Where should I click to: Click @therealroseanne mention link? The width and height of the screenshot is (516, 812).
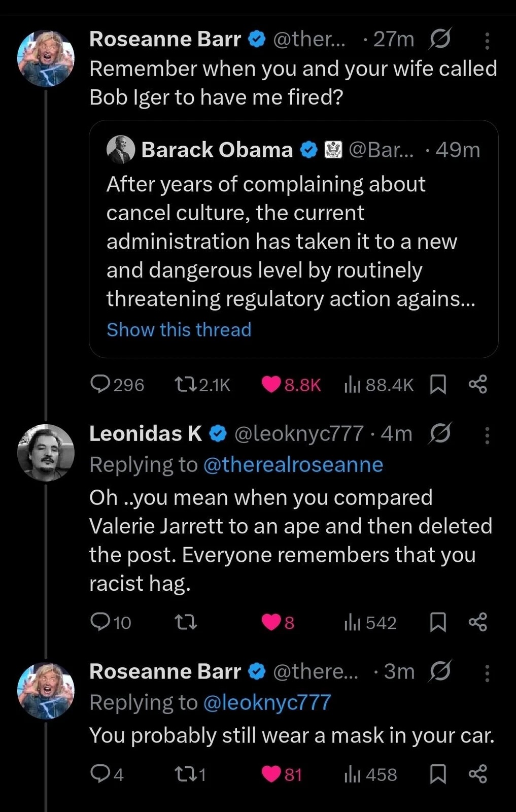click(x=293, y=465)
